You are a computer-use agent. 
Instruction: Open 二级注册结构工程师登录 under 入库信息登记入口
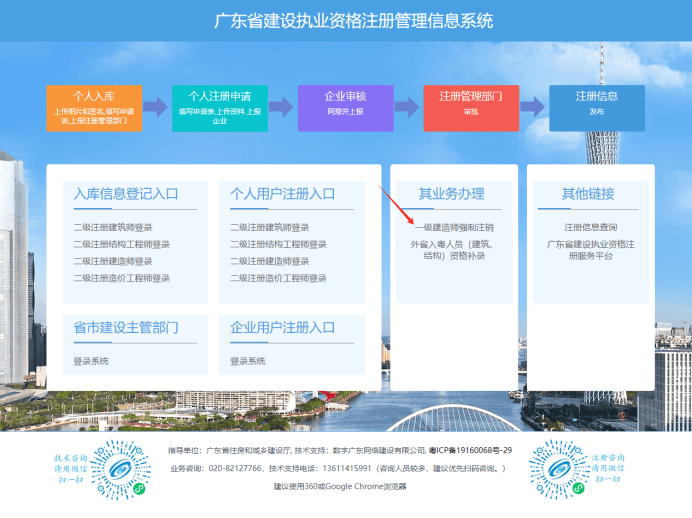pyautogui.click(x=122, y=244)
